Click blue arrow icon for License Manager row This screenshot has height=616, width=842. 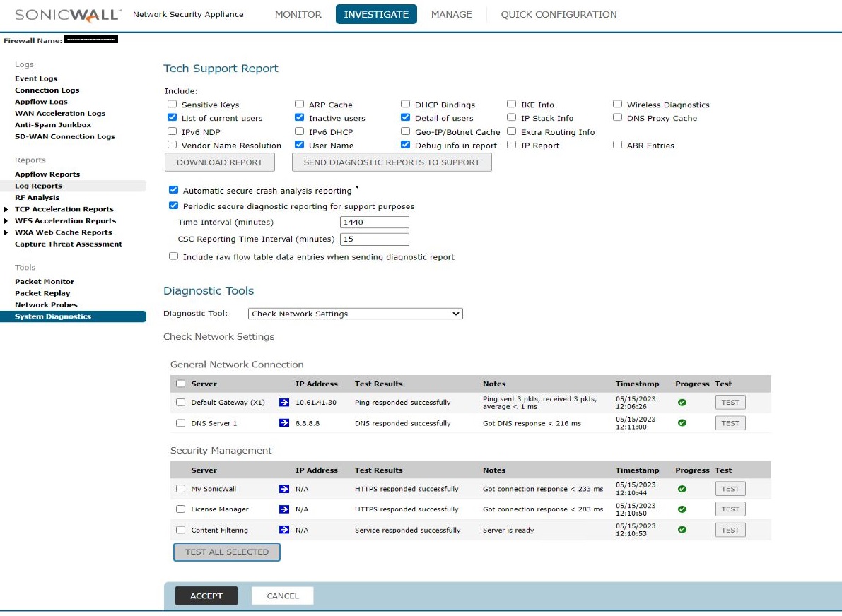point(284,509)
